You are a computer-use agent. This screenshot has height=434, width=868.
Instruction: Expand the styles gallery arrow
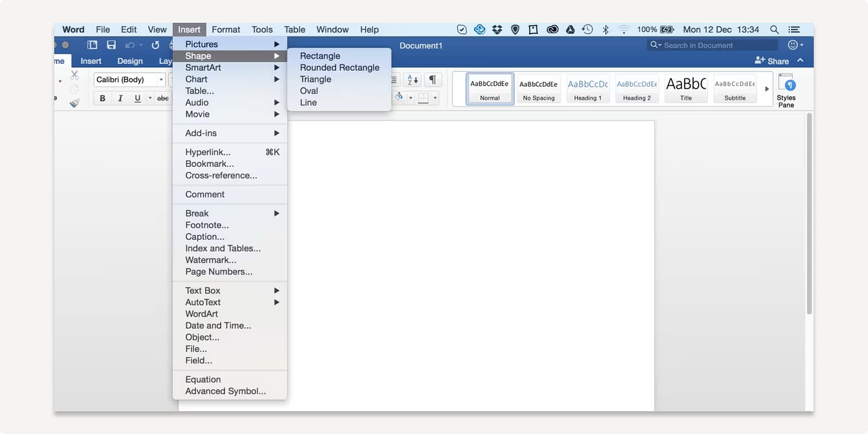coord(767,88)
